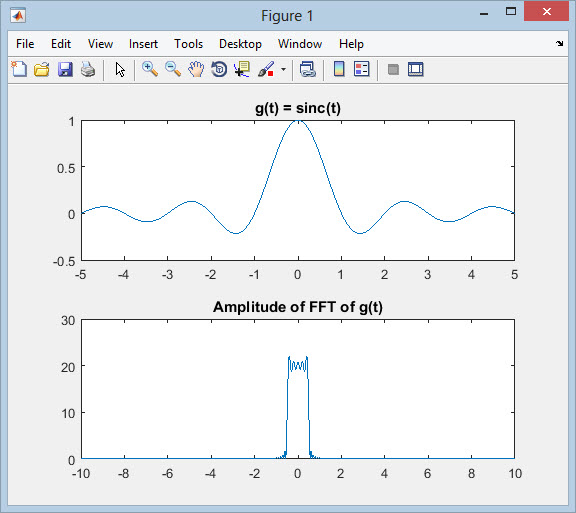
Task: Show Plot Tools and dock figure
Action: click(416, 69)
